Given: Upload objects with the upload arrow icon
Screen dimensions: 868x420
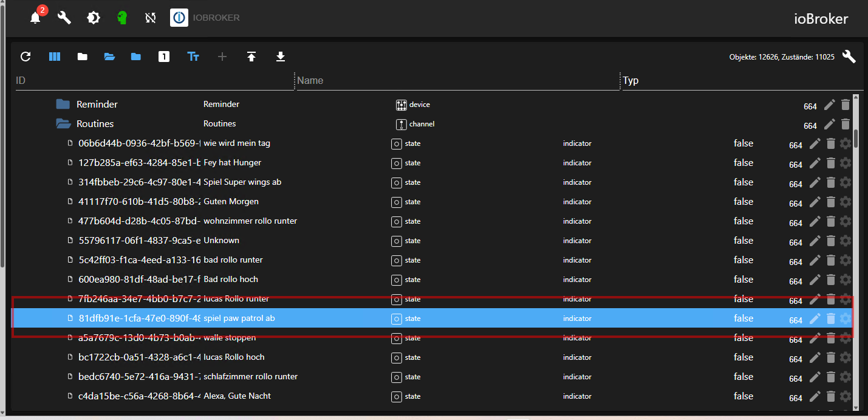Looking at the screenshot, I should click(x=251, y=57).
